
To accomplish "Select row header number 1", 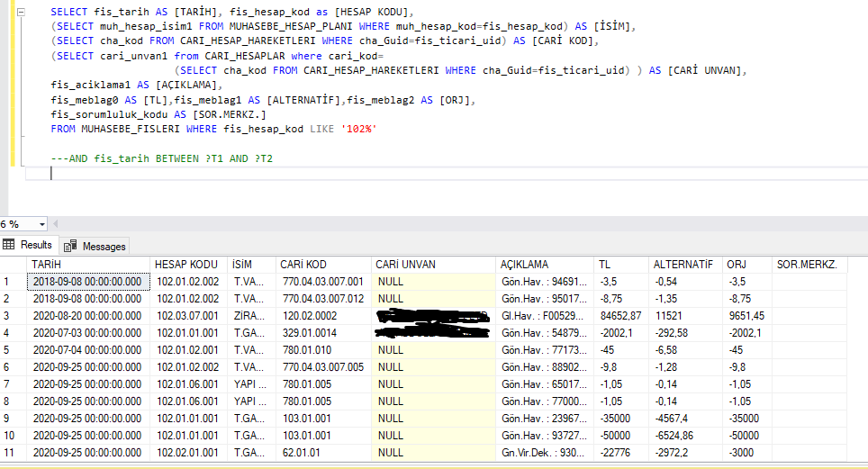I will (14, 282).
